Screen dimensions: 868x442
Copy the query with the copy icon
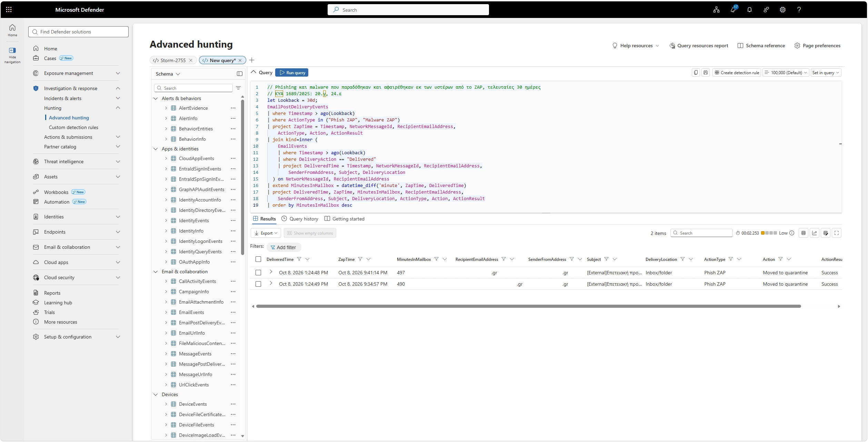696,72
